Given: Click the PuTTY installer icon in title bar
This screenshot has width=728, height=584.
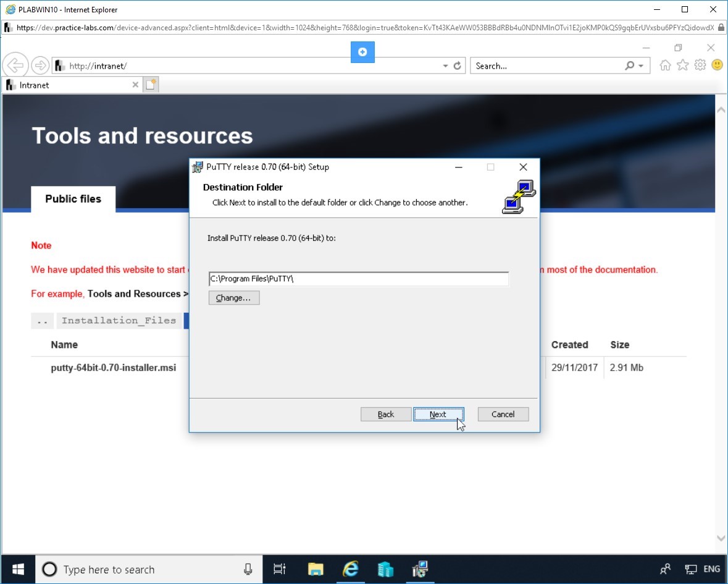Looking at the screenshot, I should click(x=198, y=167).
